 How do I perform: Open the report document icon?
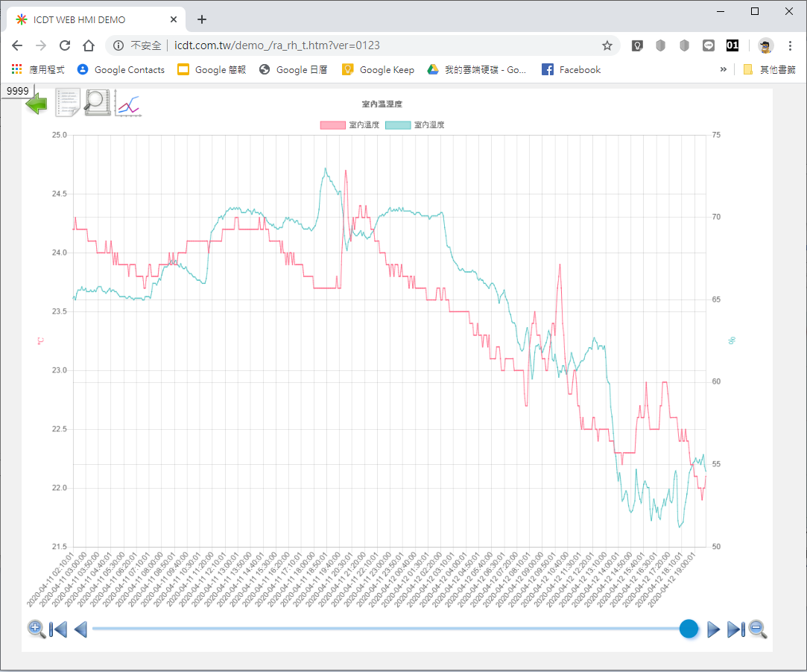pyautogui.click(x=68, y=103)
